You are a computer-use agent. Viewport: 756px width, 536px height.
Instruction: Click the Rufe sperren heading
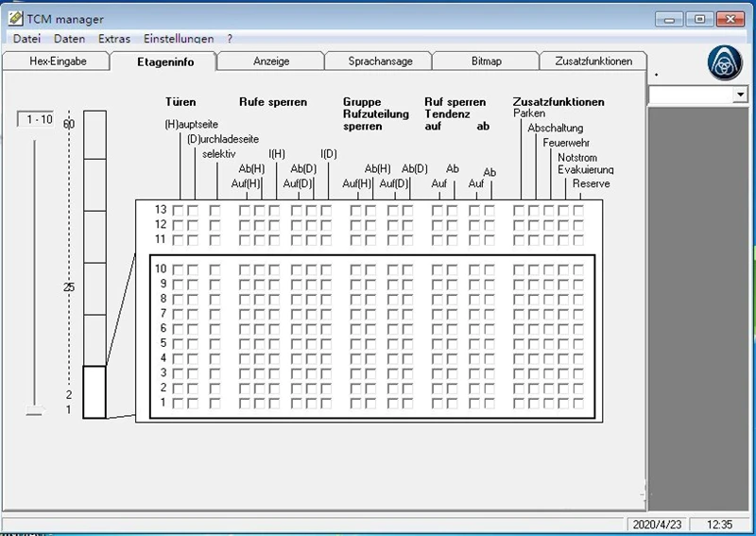273,102
